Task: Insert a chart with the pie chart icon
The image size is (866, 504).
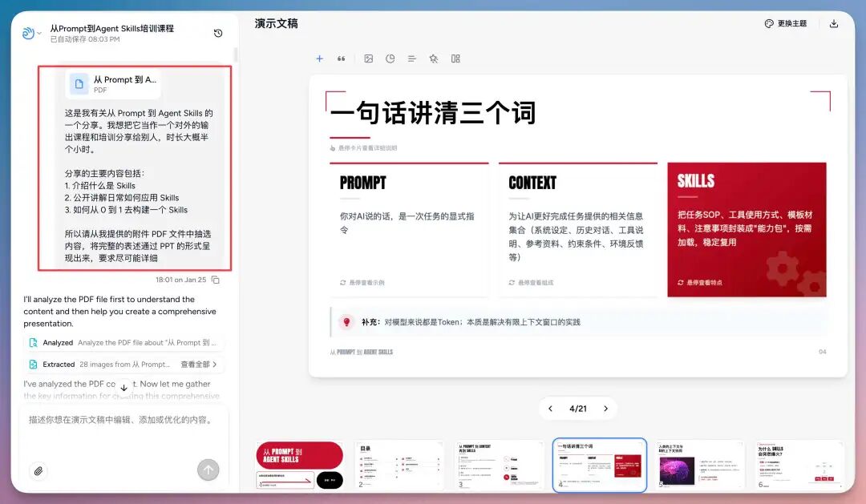Action: click(391, 58)
